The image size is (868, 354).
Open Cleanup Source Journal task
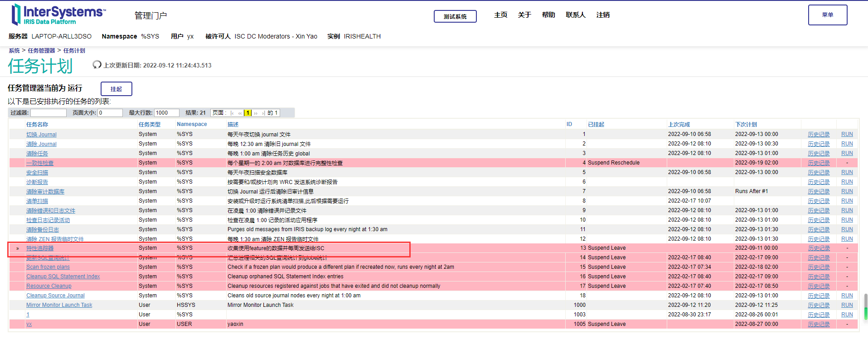pyautogui.click(x=55, y=296)
